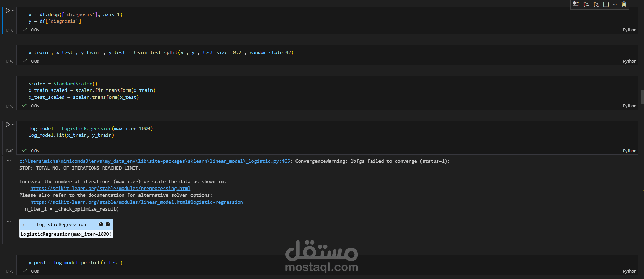Screen dimensions: 644x279
Task: Click the "LogisticRegression(max_iter=1000)" widget body text
Action: [66, 234]
